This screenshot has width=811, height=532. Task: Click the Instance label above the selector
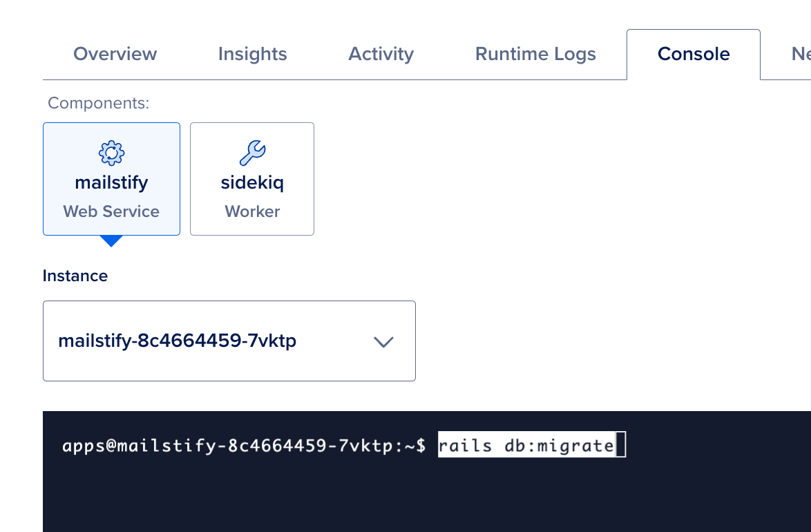[x=75, y=275]
